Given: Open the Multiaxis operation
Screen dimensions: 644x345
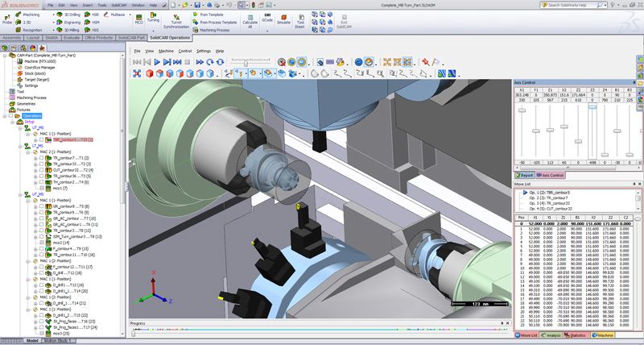Looking at the screenshot, I should point(114,15).
